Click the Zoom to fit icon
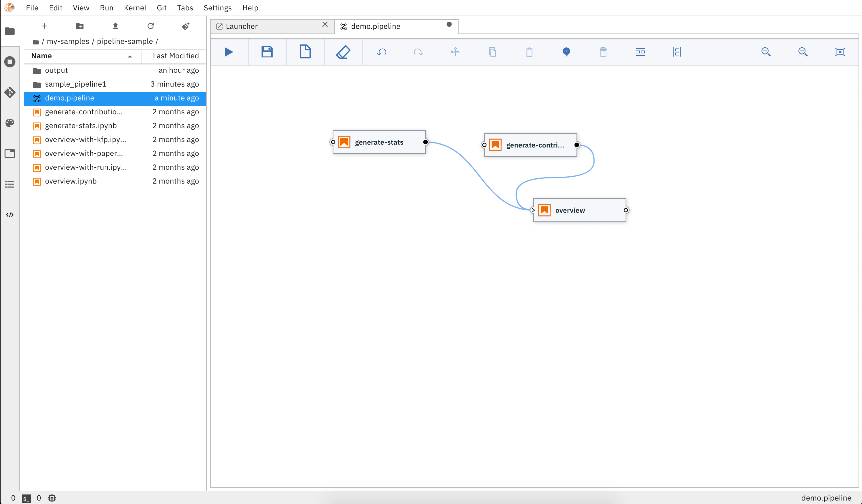The image size is (862, 504). click(x=840, y=52)
